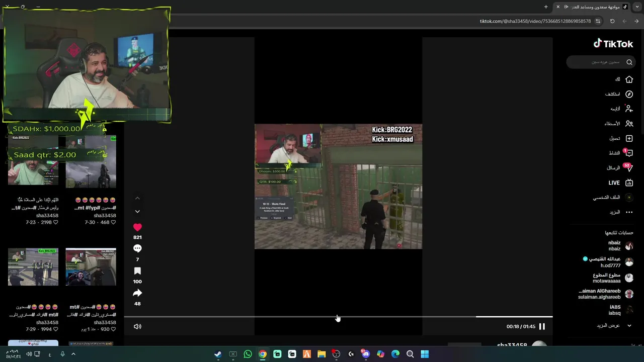644x362 pixels.
Task: Open the video thumbnail with 930 likes
Action: tap(91, 267)
